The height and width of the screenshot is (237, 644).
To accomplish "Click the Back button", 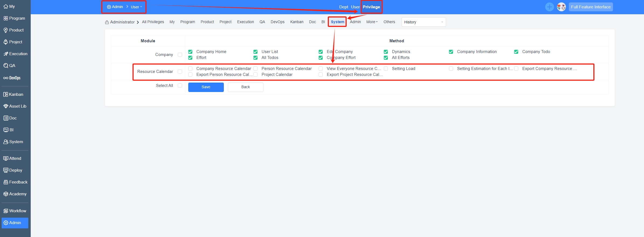I will pyautogui.click(x=245, y=87).
